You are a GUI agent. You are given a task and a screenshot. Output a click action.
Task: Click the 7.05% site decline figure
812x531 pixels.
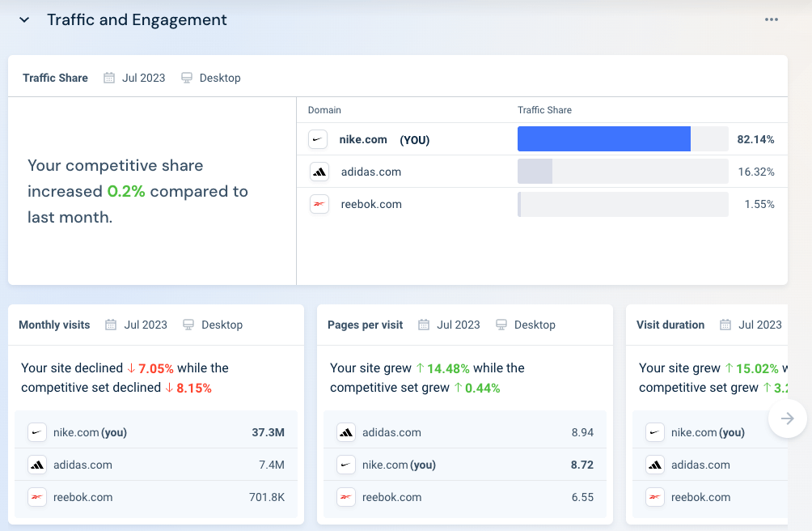pyautogui.click(x=155, y=368)
